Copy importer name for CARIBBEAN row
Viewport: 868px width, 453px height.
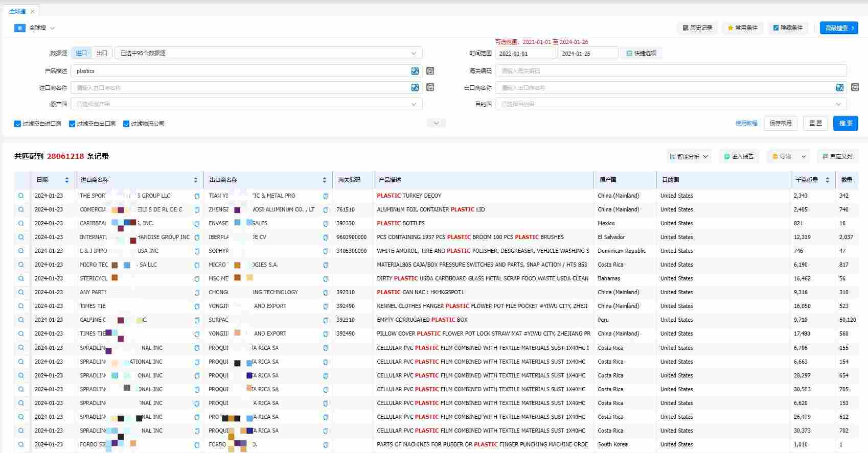[x=197, y=223]
